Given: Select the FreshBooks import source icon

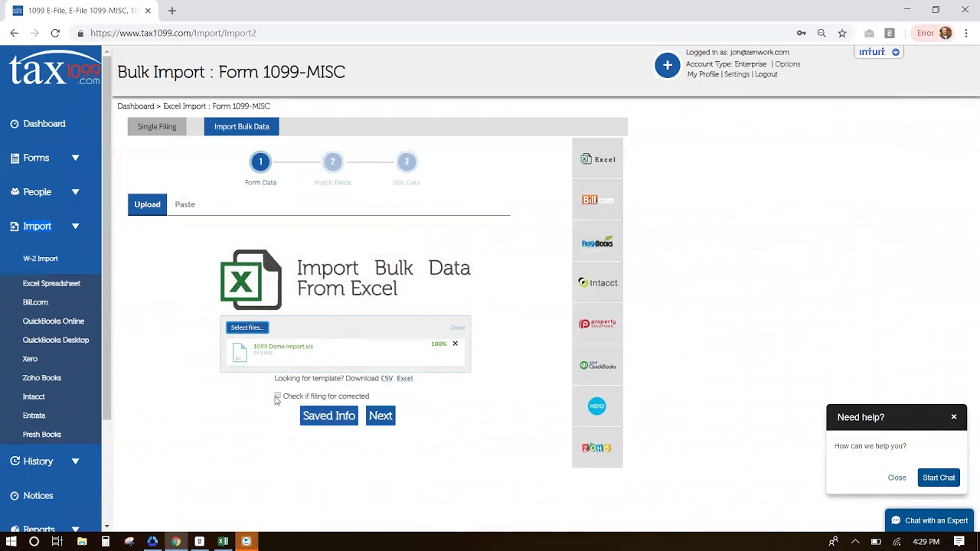Looking at the screenshot, I should coord(597,243).
